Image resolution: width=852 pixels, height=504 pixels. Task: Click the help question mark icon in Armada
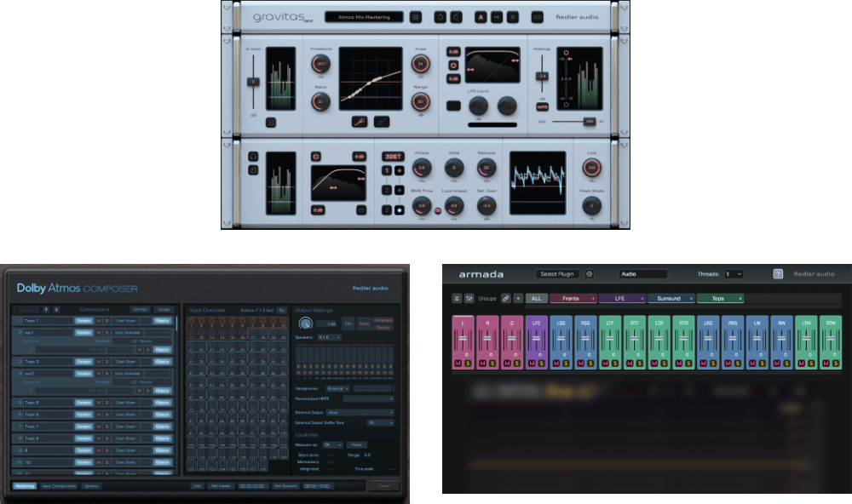click(x=778, y=274)
